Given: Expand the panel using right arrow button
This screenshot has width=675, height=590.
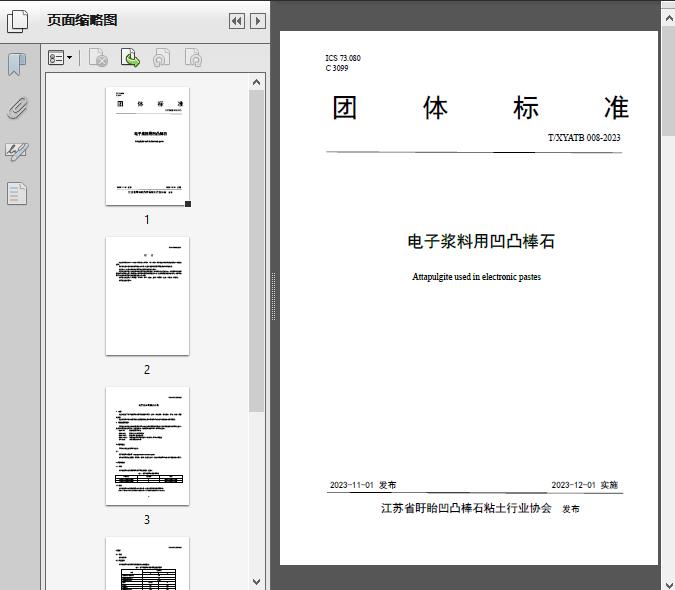Looking at the screenshot, I should click(257, 21).
